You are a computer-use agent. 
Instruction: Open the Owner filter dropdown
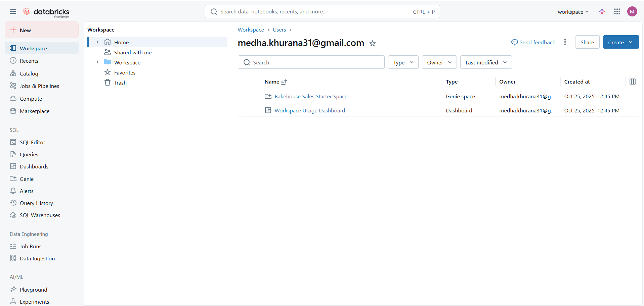(x=439, y=62)
